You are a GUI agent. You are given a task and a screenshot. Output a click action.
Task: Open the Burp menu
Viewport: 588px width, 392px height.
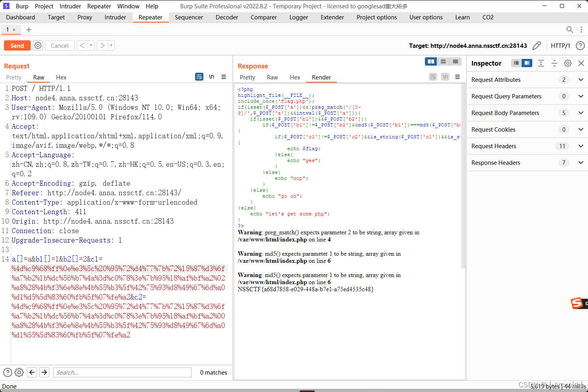22,6
